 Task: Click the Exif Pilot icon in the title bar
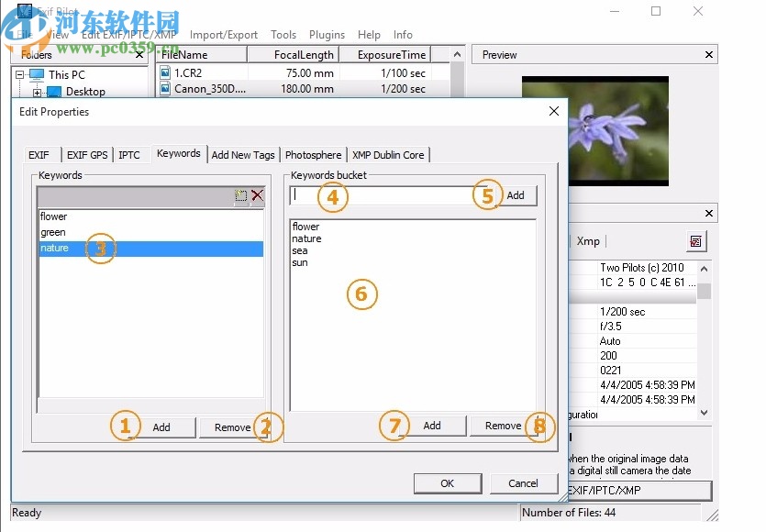(25, 11)
